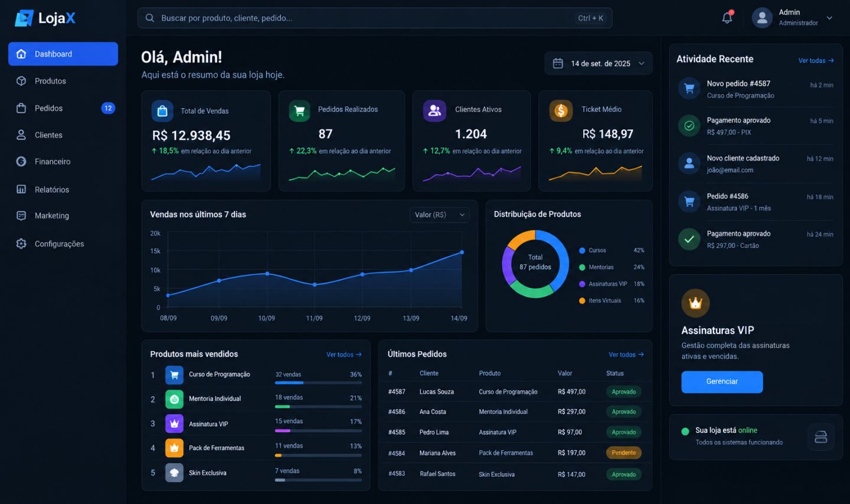Image resolution: width=850 pixels, height=504 pixels.
Task: Open the Valor (R$) chart dropdown
Action: coord(440,215)
